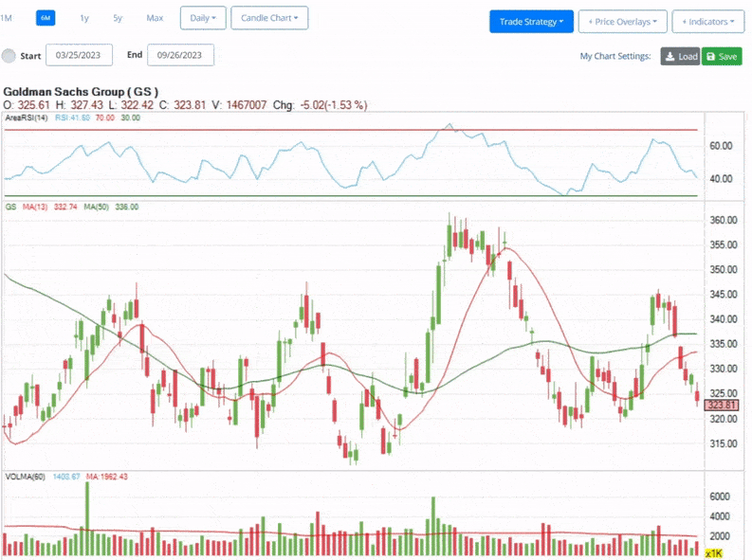Open the Daily interval dropdown
The image size is (752, 560).
click(x=203, y=18)
